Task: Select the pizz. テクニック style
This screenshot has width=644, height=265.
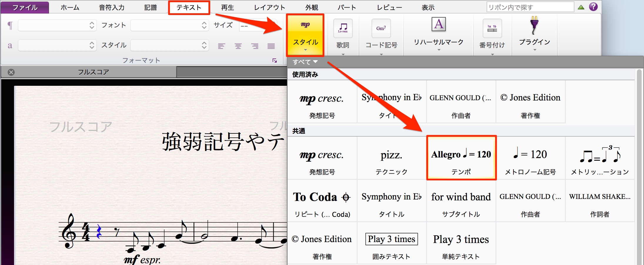Action: 391,158
